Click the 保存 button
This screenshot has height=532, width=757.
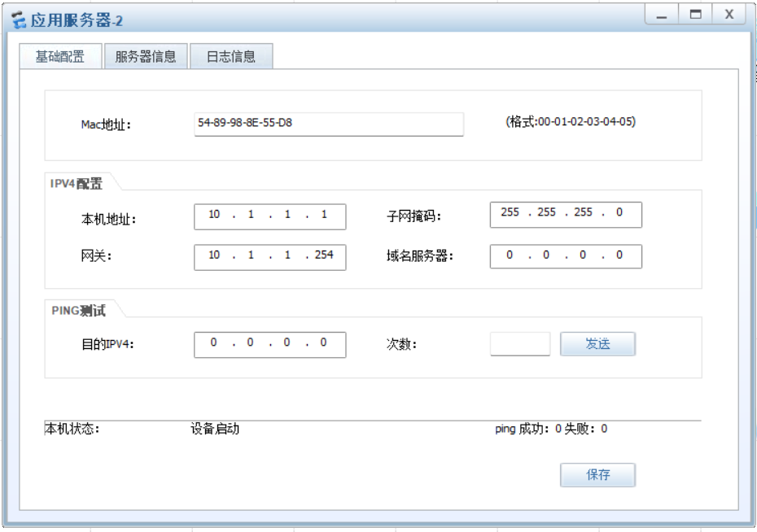(x=597, y=475)
